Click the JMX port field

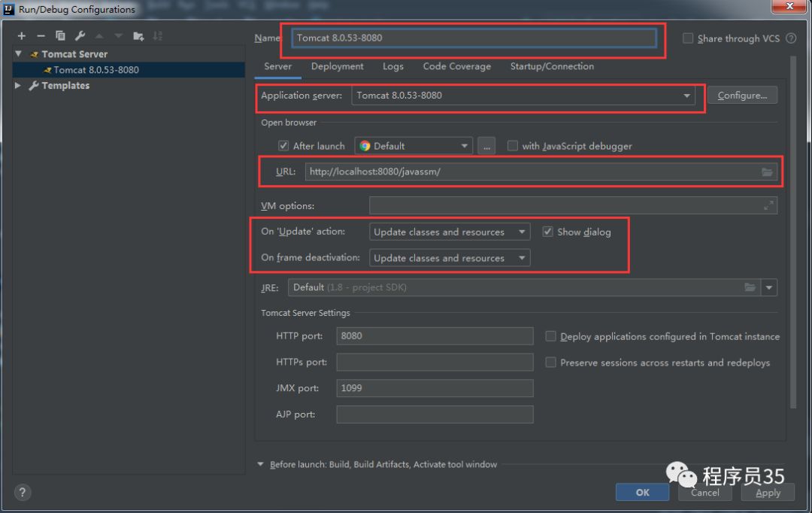[435, 388]
